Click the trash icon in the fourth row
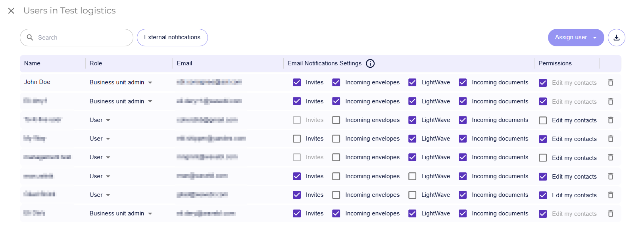Screen dimensions: 644x236 pos(611,139)
